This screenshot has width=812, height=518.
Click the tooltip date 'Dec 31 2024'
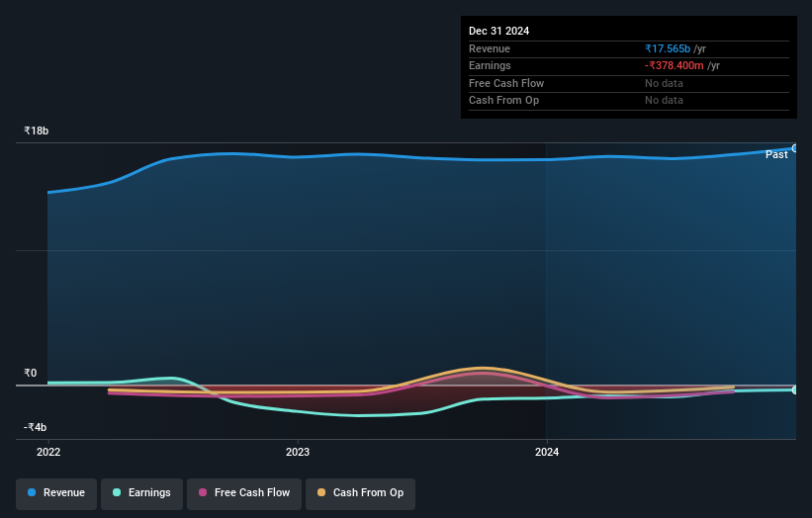click(x=498, y=31)
